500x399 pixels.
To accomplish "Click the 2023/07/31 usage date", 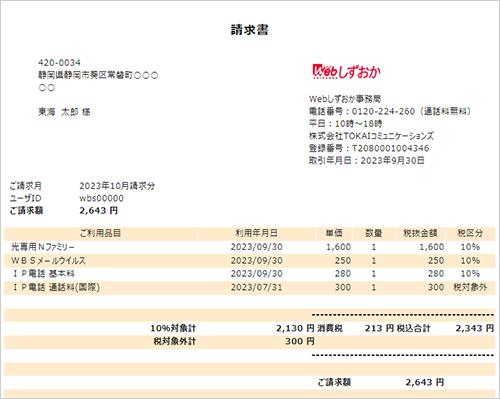I will pyautogui.click(x=256, y=287).
